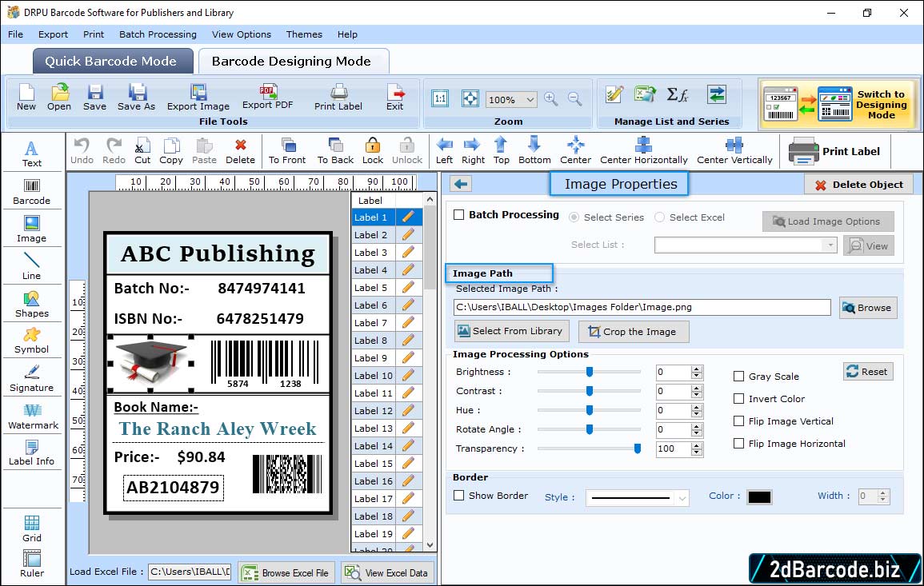The width and height of the screenshot is (924, 586).
Task: Click the Transparency slider
Action: (x=589, y=448)
